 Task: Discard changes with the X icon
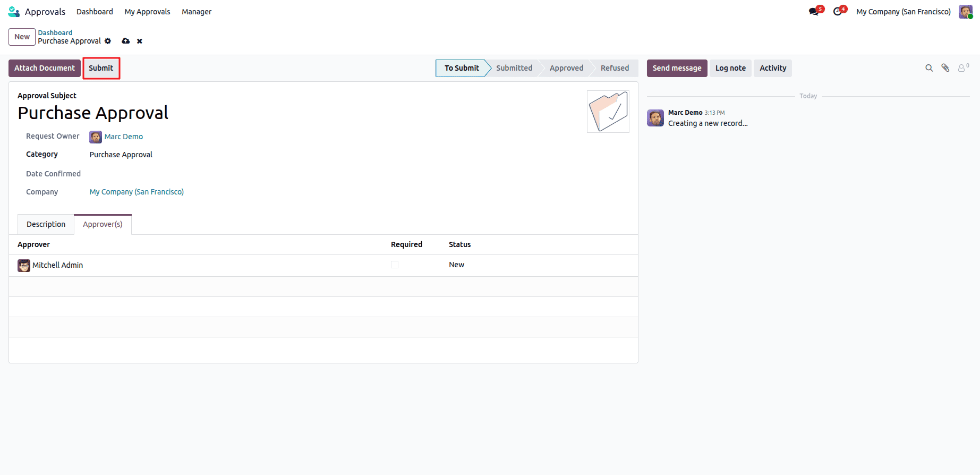(140, 41)
